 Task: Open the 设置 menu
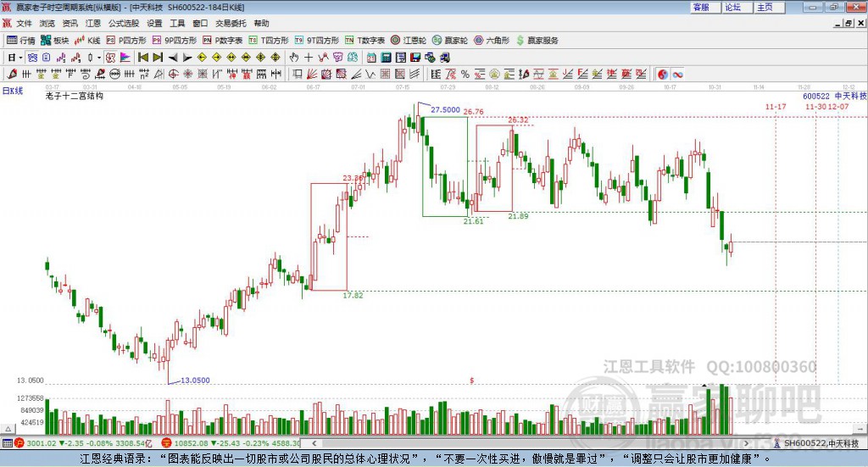click(154, 23)
